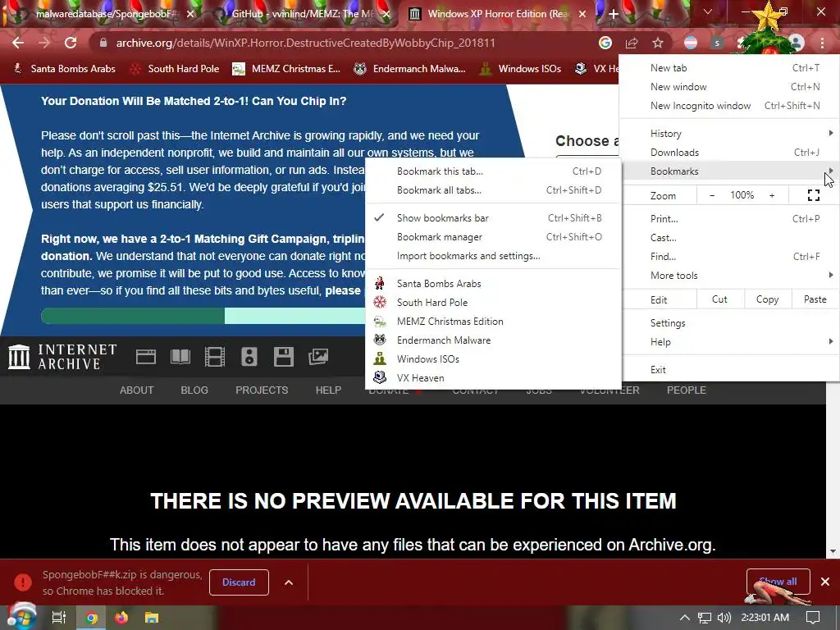
Task: Open the BLOG link in Archive nav
Action: (x=194, y=390)
